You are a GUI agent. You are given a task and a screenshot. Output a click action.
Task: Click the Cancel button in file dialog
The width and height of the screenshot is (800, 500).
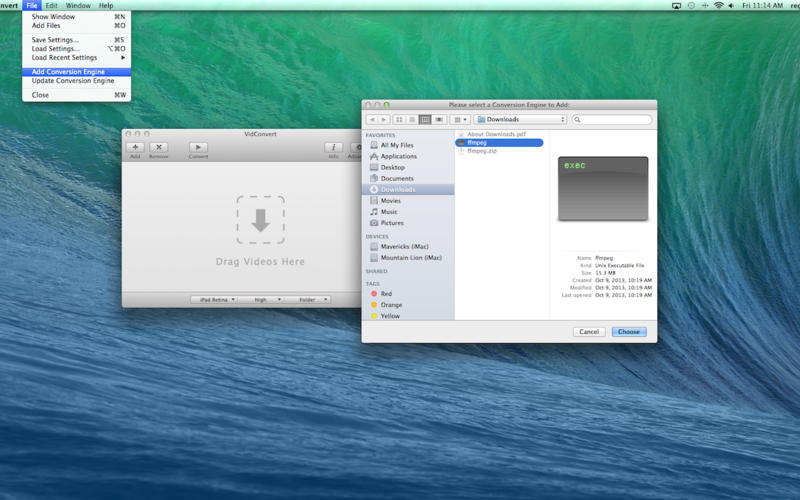click(x=589, y=331)
